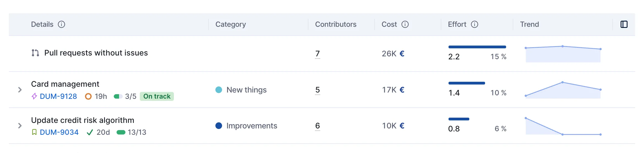Sort by the Contributors column header
This screenshot has height=153, width=644.
click(x=336, y=24)
